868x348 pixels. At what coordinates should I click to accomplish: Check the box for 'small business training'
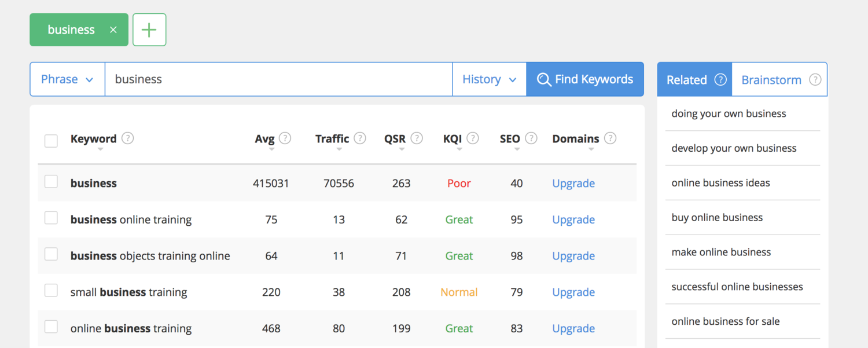coord(51,291)
